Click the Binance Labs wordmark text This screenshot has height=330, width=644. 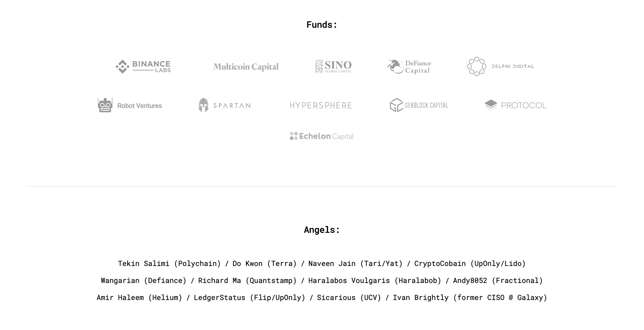click(x=151, y=66)
